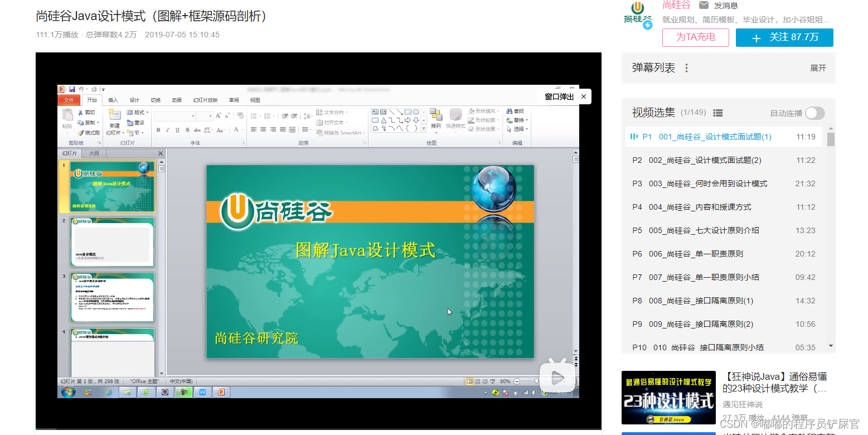Click the Increase Font Size icon
868x435 pixels.
pyautogui.click(x=218, y=115)
